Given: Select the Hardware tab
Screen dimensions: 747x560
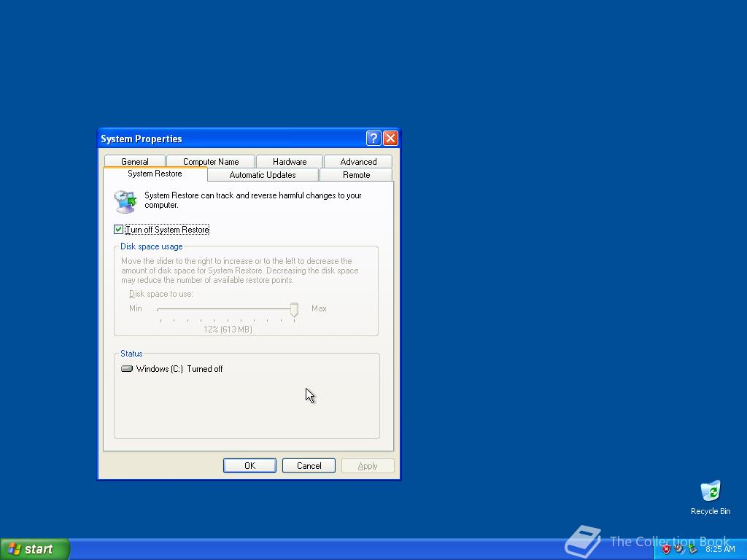Looking at the screenshot, I should click(x=290, y=161).
